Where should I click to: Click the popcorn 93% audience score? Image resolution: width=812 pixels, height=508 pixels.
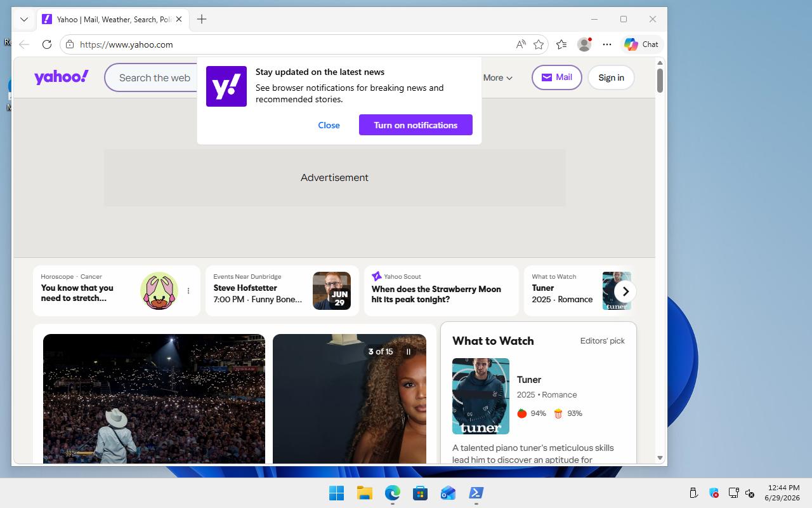pos(568,413)
